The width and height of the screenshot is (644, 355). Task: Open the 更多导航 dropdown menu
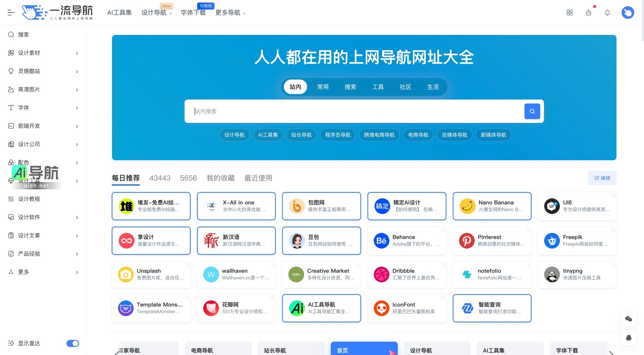tap(230, 13)
